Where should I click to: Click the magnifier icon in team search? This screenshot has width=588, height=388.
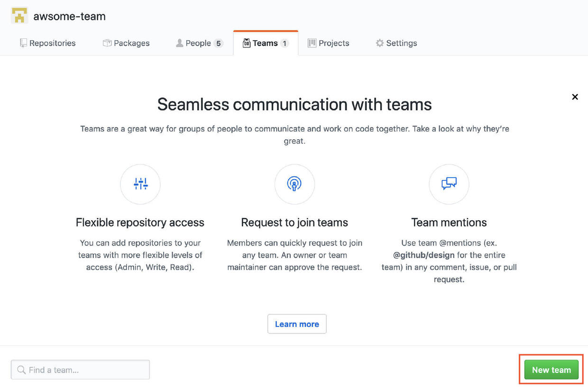pyautogui.click(x=21, y=370)
